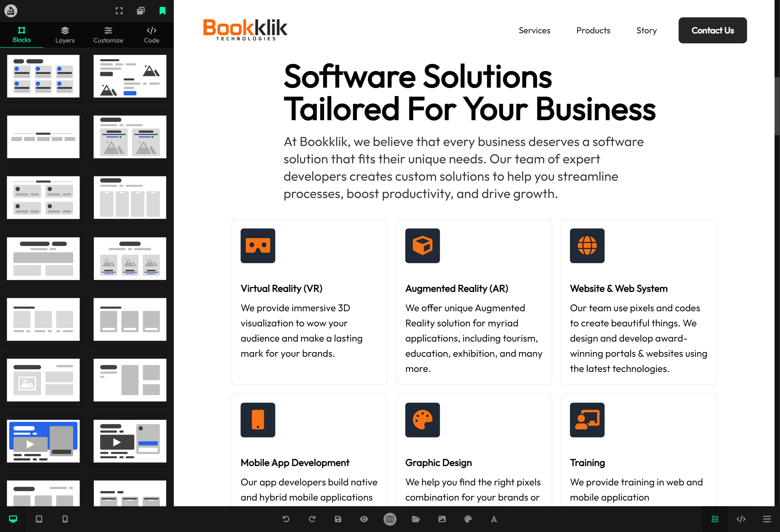The width and height of the screenshot is (780, 532).
Task: Switch to the Layers tab
Action: pos(65,35)
